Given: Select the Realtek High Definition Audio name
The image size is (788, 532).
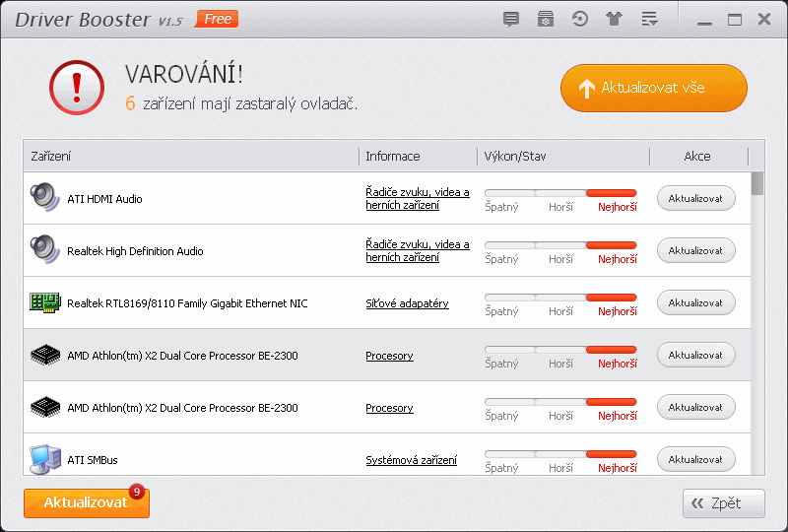Looking at the screenshot, I should (135, 251).
